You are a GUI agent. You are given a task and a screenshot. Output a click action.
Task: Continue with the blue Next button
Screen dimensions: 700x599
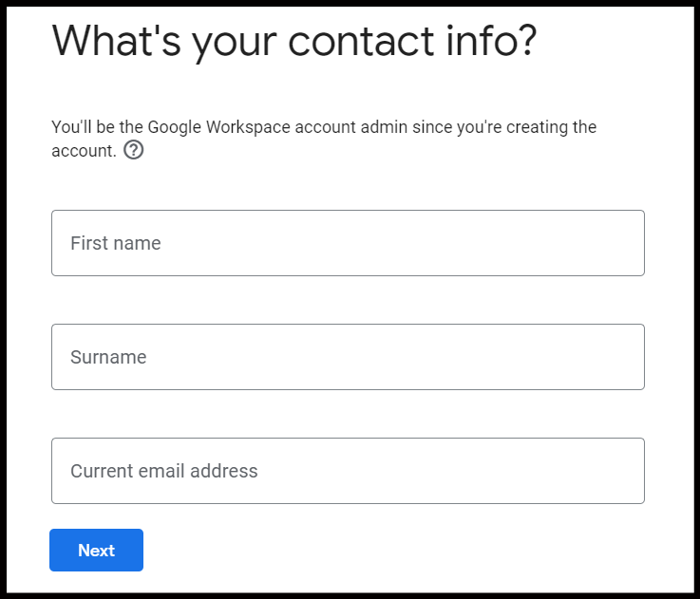pyautogui.click(x=97, y=550)
